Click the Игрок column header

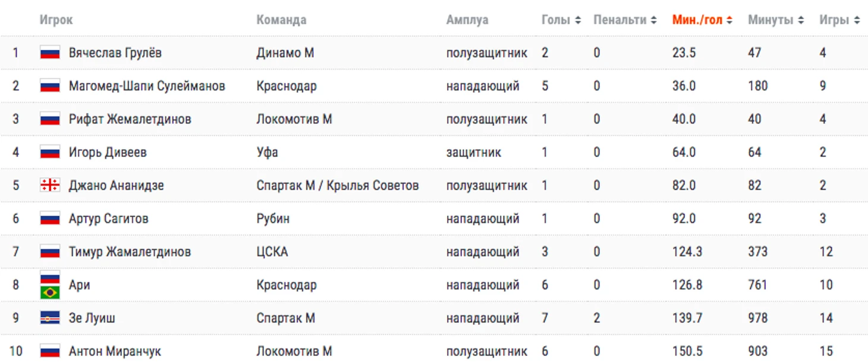point(56,20)
